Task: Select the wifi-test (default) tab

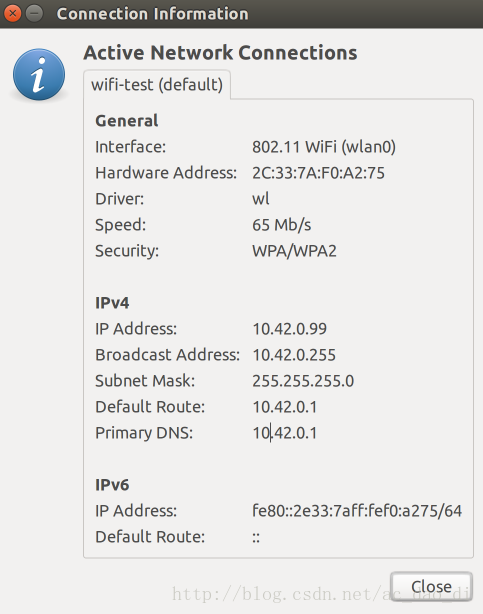Action: point(157,85)
